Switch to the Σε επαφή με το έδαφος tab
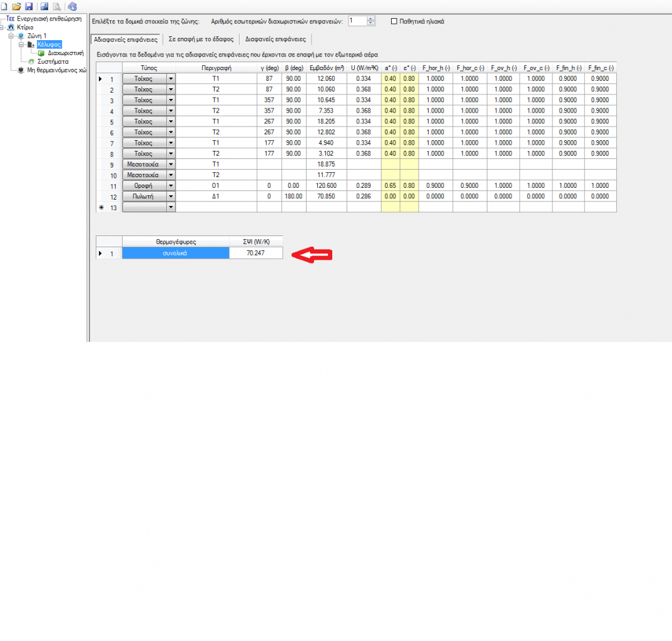This screenshot has width=672, height=641. pyautogui.click(x=201, y=39)
